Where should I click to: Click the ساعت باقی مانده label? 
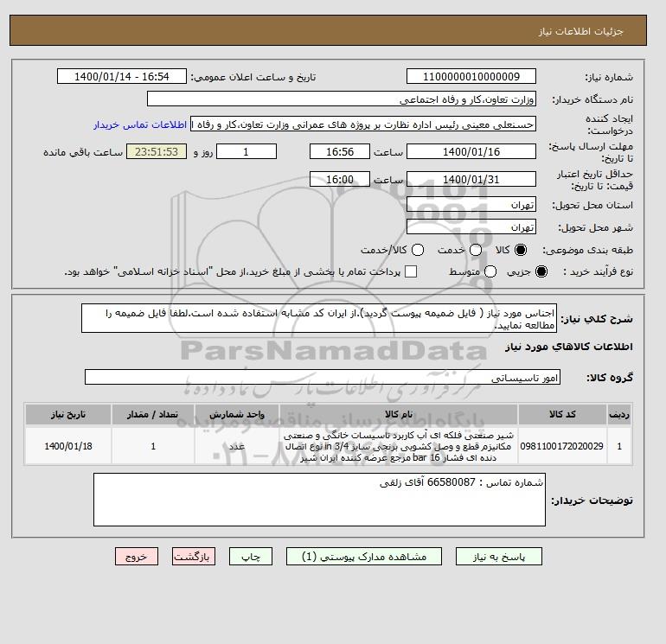83,152
